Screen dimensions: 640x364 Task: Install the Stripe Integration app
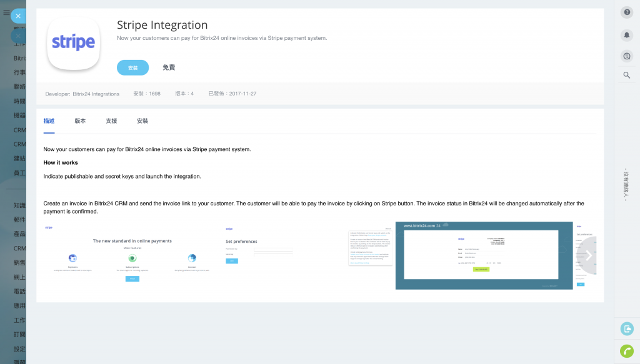pyautogui.click(x=132, y=67)
